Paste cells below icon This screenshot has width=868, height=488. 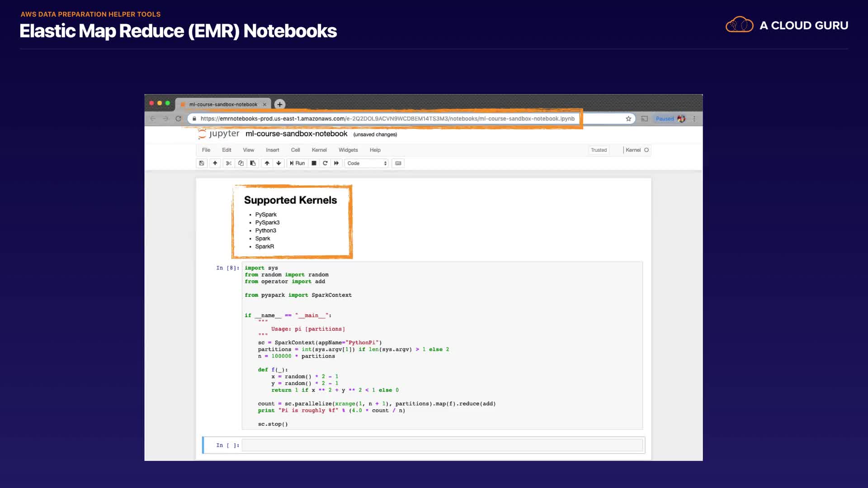253,163
